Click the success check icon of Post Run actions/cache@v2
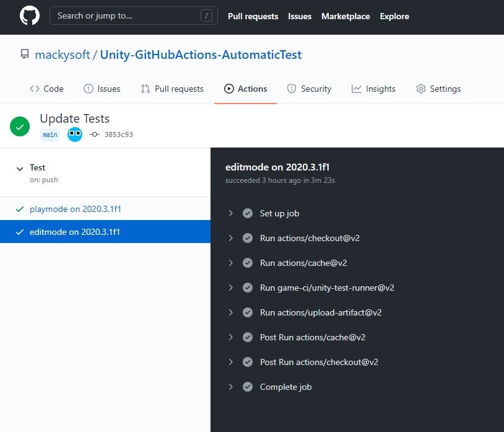The height and width of the screenshot is (432, 504). 248,337
